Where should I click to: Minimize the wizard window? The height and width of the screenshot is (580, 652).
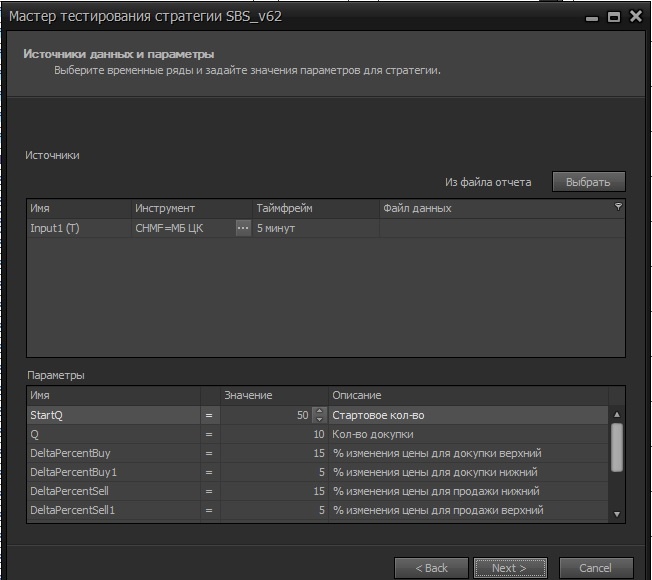[592, 18]
